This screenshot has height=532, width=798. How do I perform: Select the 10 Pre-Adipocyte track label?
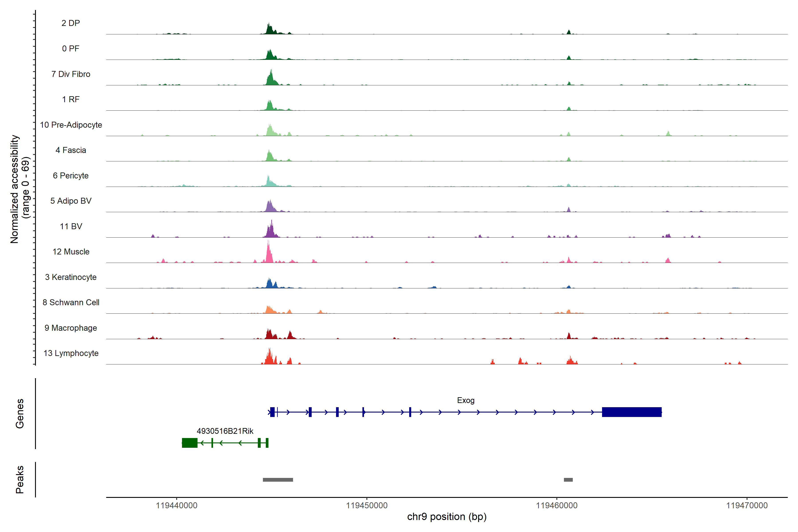tap(71, 125)
